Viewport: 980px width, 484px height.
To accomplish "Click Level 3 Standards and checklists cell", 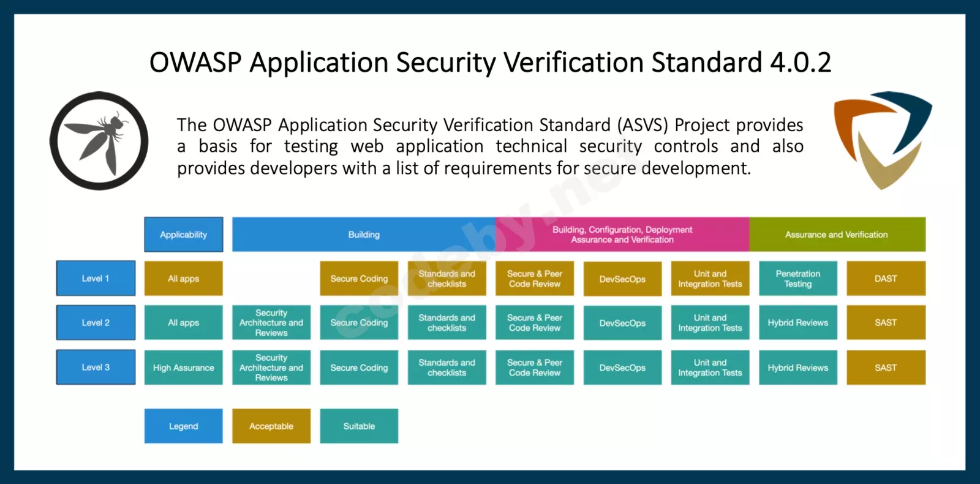I will coord(447,368).
